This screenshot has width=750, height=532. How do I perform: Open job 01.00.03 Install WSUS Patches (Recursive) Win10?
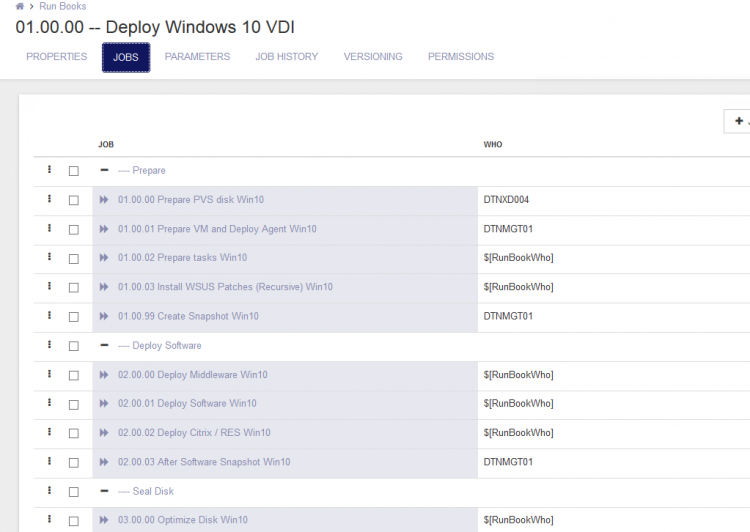pos(225,287)
